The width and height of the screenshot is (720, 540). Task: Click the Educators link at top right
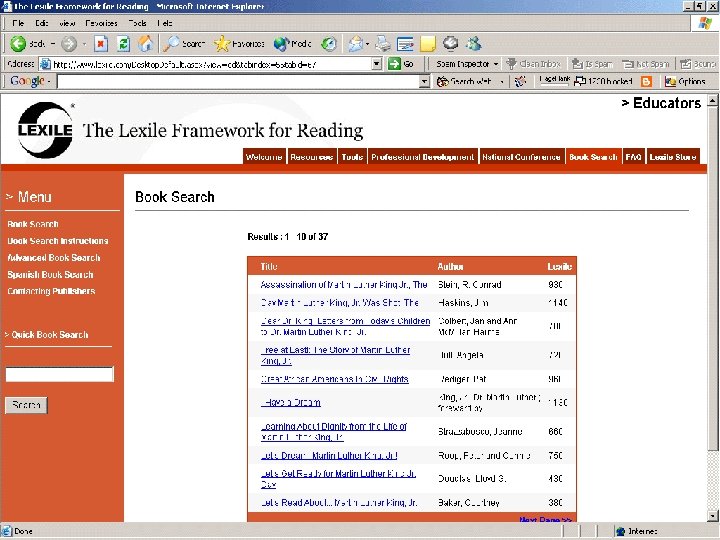661,103
